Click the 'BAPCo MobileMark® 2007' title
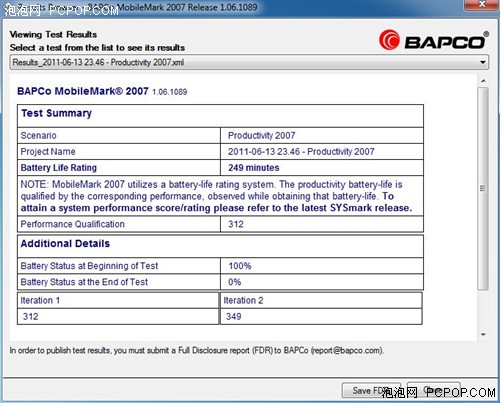500x403 pixels. click(x=83, y=91)
